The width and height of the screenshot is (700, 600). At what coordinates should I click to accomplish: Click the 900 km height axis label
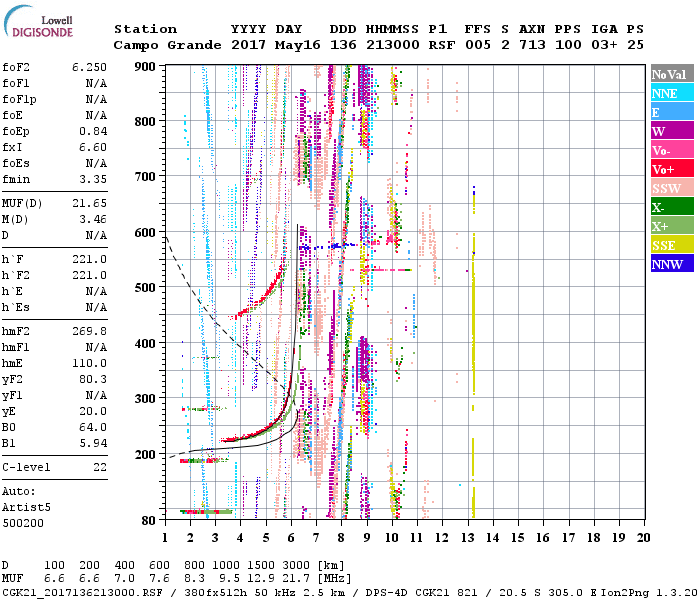click(145, 67)
